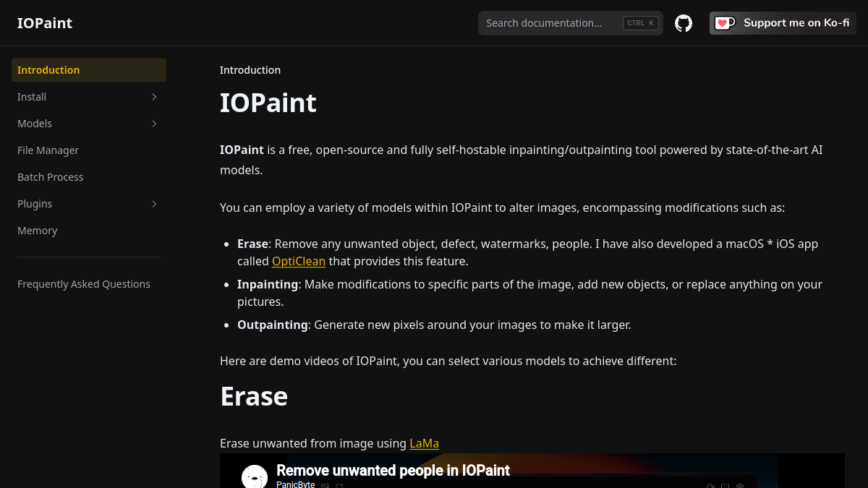The height and width of the screenshot is (488, 868).
Task: Click the Introduction breadcrumb text
Action: [250, 70]
